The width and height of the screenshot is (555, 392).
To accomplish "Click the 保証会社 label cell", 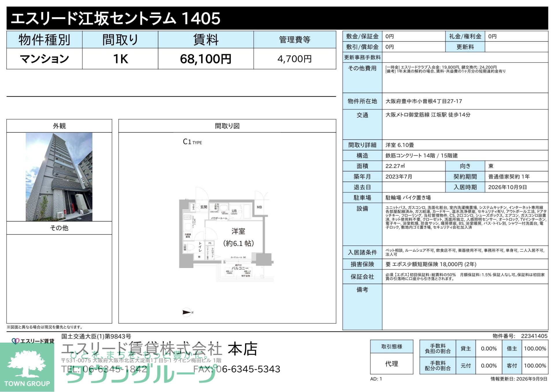I will tap(362, 277).
